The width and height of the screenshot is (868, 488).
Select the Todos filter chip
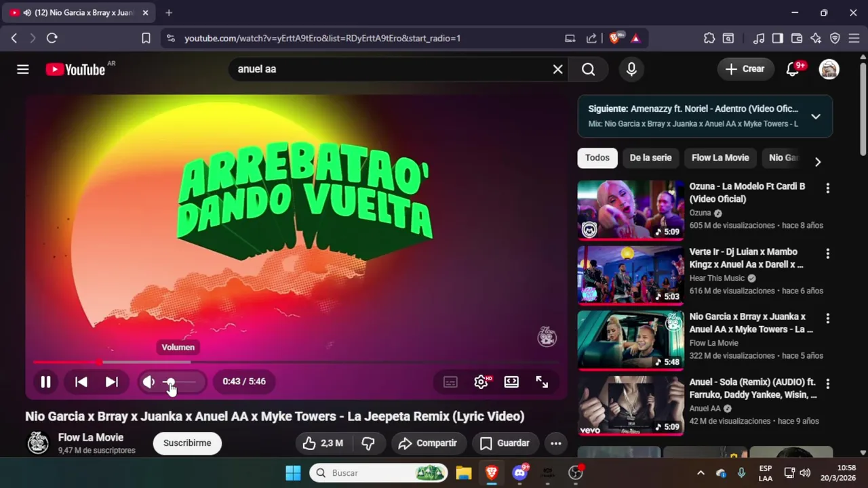(x=597, y=158)
